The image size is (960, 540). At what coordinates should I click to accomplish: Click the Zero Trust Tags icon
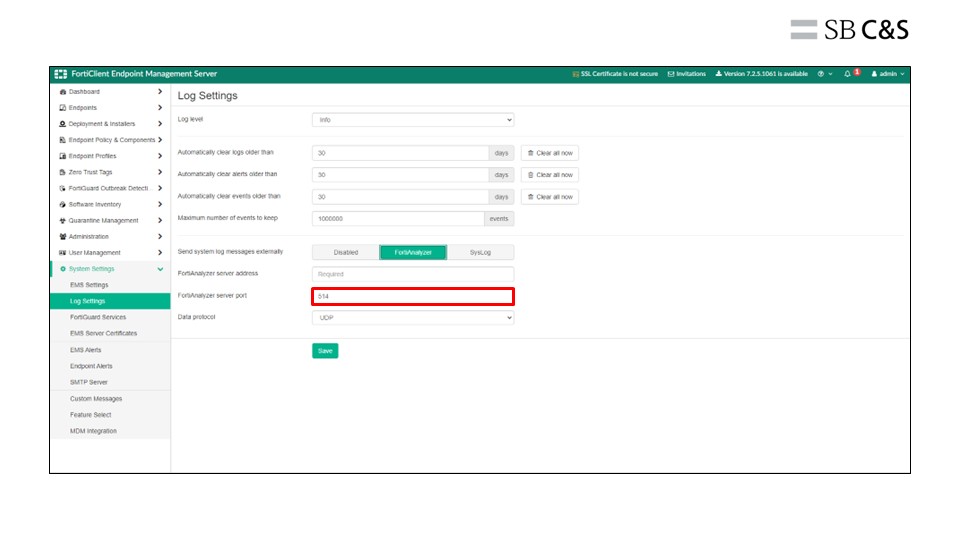62,173
